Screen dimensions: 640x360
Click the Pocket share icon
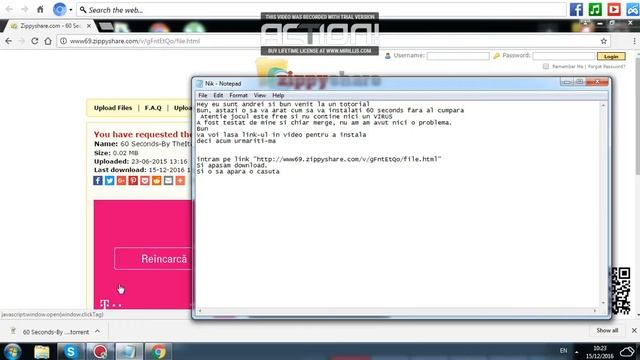point(145,180)
